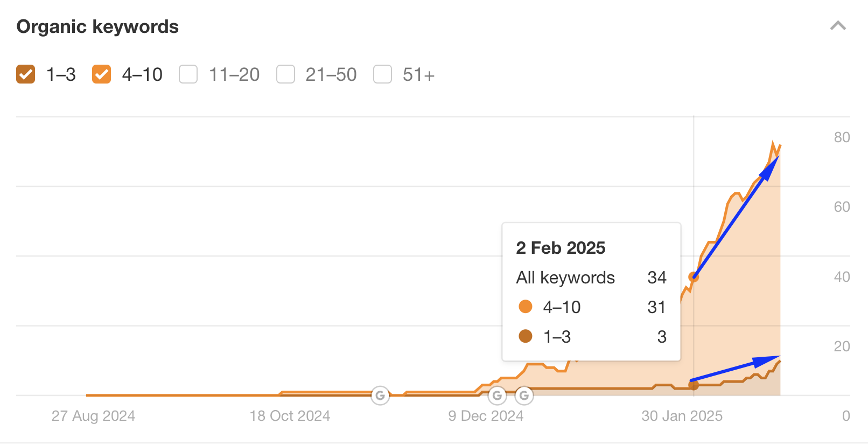This screenshot has height=444, width=868.
Task: Click the orange 4–10 data point on chart
Action: click(x=694, y=277)
